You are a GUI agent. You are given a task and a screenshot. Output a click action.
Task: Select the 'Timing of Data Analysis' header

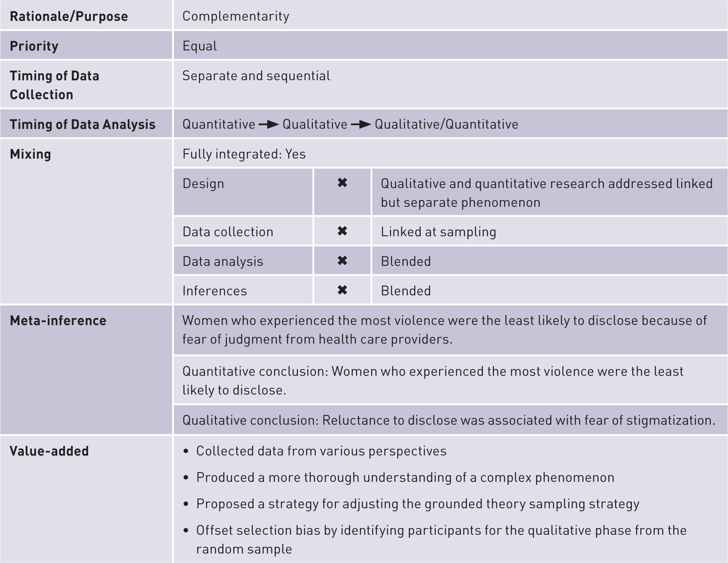coord(83,124)
